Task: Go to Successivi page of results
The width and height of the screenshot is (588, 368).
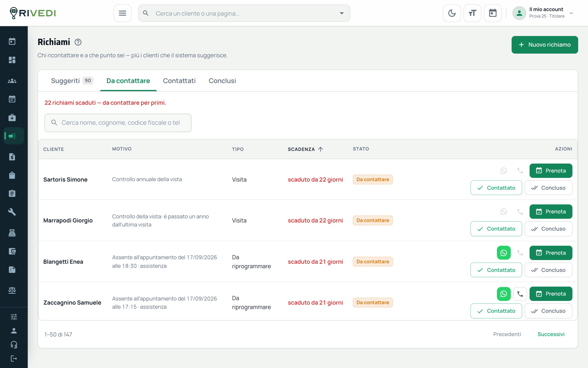Action: 551,334
